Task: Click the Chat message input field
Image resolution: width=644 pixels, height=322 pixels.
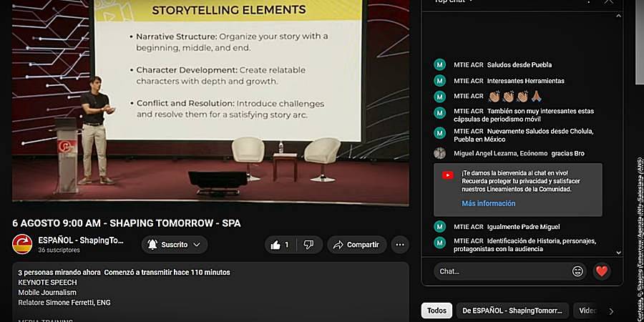Action: tap(503, 271)
